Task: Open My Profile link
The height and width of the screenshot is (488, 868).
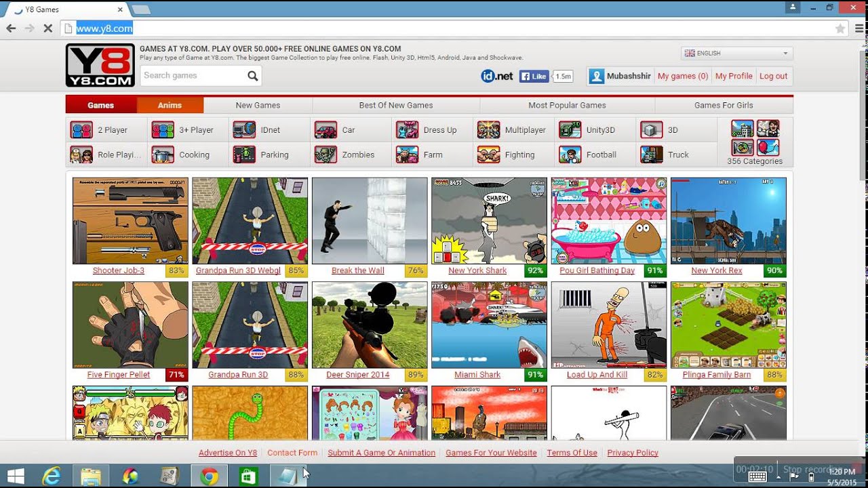Action: point(734,76)
